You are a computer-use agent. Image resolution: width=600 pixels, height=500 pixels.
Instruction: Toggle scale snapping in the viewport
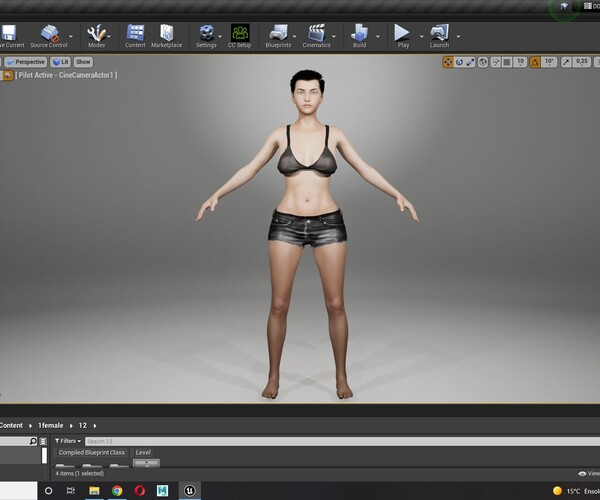(566, 62)
